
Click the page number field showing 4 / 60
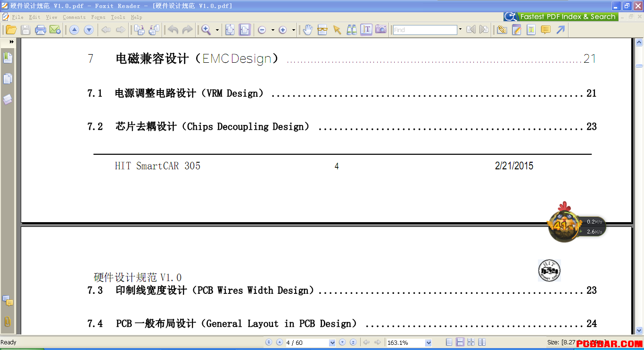coord(307,342)
